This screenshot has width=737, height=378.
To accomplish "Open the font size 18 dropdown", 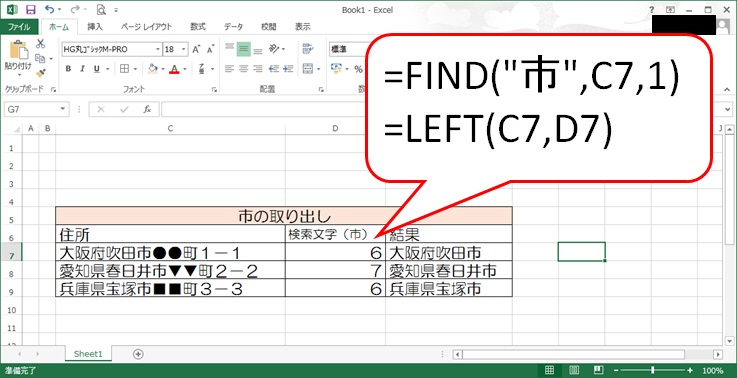I will pyautogui.click(x=183, y=49).
